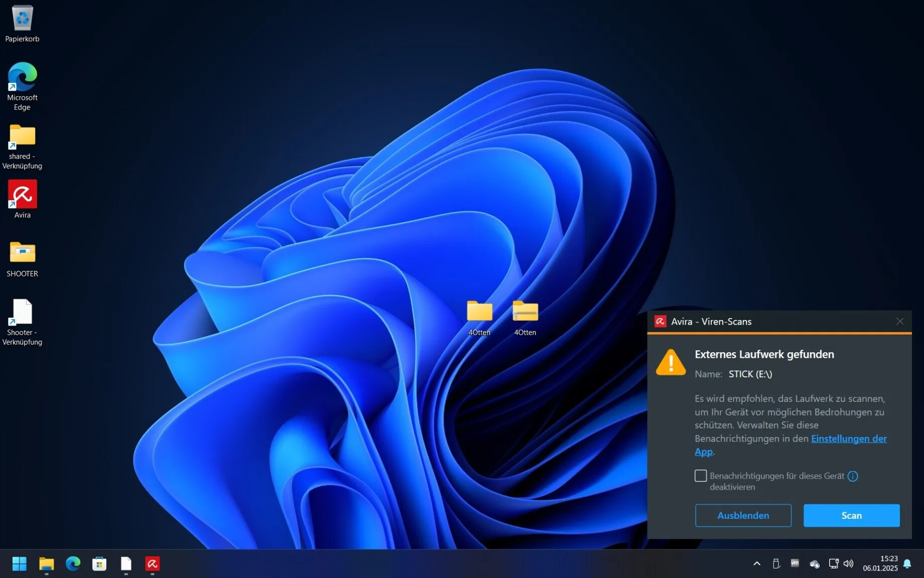
Task: Open the Avira desktop shortcut
Action: (x=22, y=195)
